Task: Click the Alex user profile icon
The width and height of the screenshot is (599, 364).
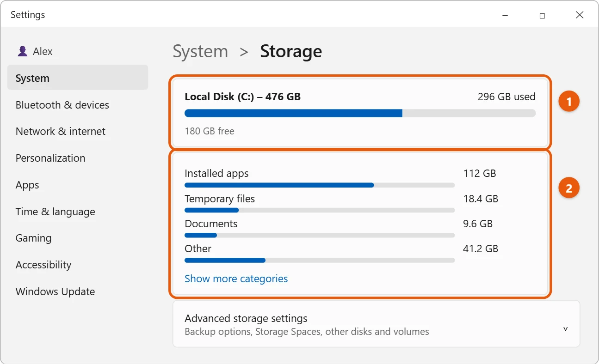Action: coord(22,51)
